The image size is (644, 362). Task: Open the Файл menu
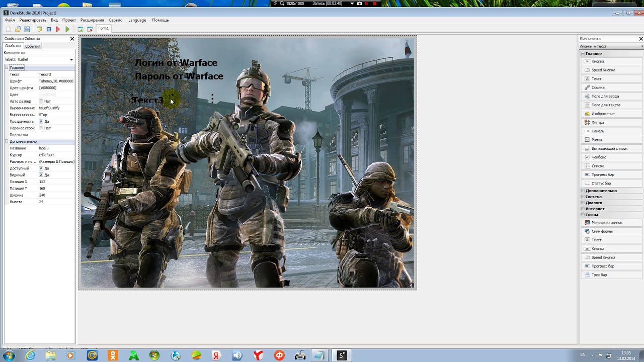pos(10,20)
